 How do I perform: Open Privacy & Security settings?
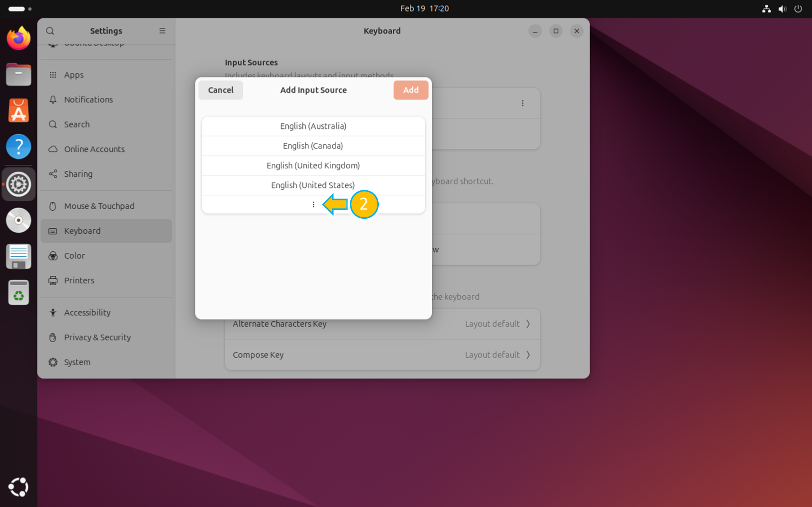point(106,337)
